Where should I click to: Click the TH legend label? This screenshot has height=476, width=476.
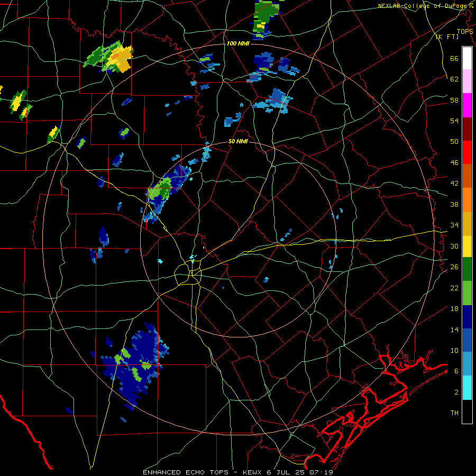(454, 413)
